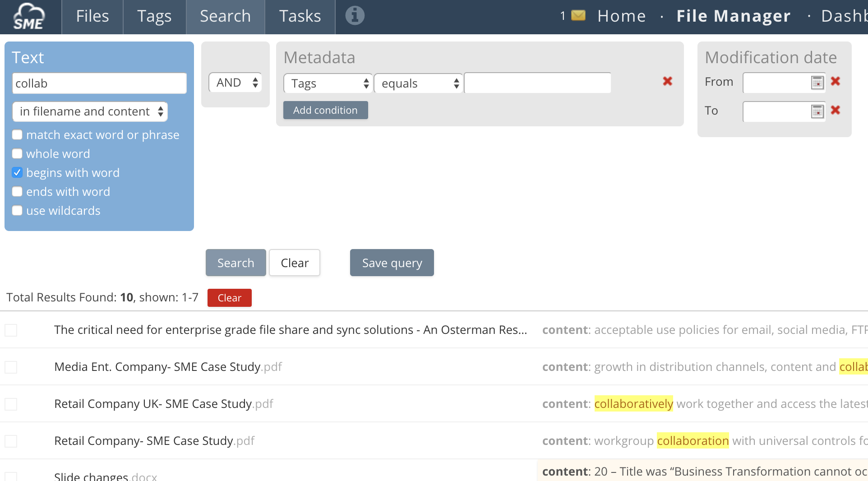This screenshot has height=481, width=868.
Task: Enable match exact word or phrase
Action: click(17, 135)
